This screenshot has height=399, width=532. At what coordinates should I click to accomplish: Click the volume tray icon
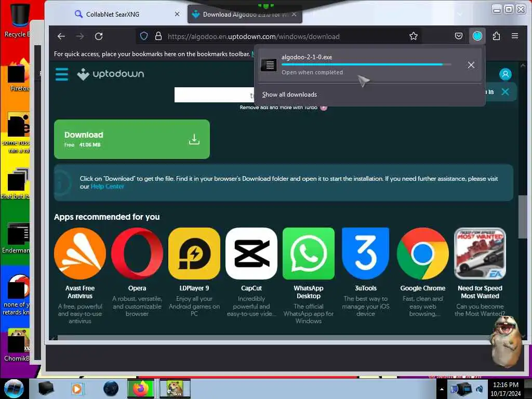click(x=480, y=389)
